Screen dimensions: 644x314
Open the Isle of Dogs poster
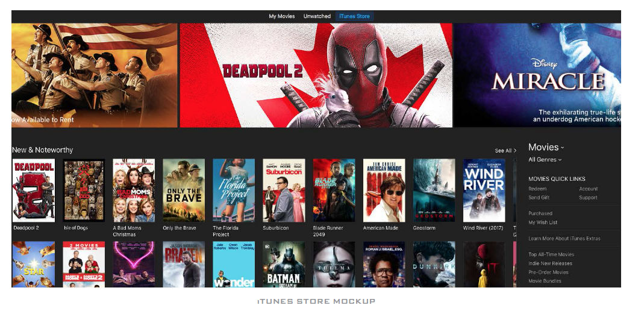point(84,190)
